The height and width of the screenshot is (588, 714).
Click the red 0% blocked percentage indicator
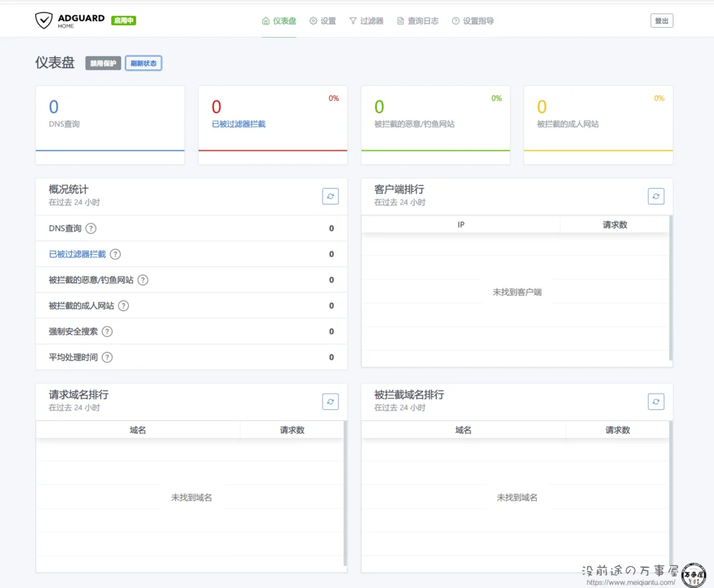click(x=334, y=97)
